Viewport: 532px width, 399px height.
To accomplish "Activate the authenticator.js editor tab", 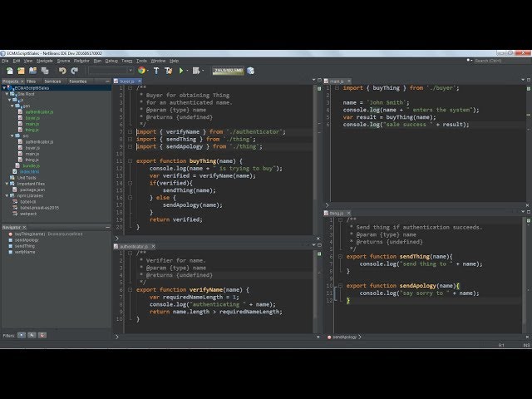I will [134, 247].
